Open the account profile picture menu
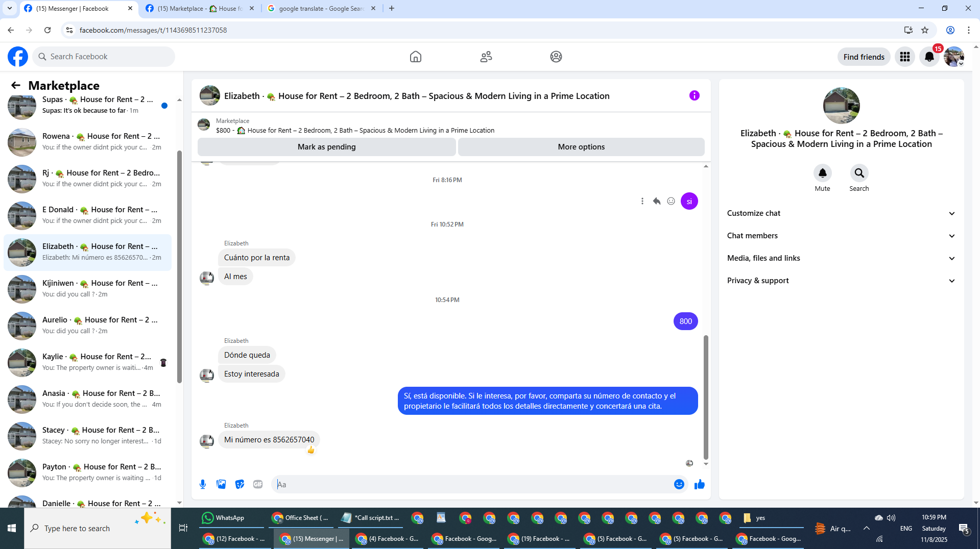Screen dimensions: 980x549 click(x=954, y=57)
